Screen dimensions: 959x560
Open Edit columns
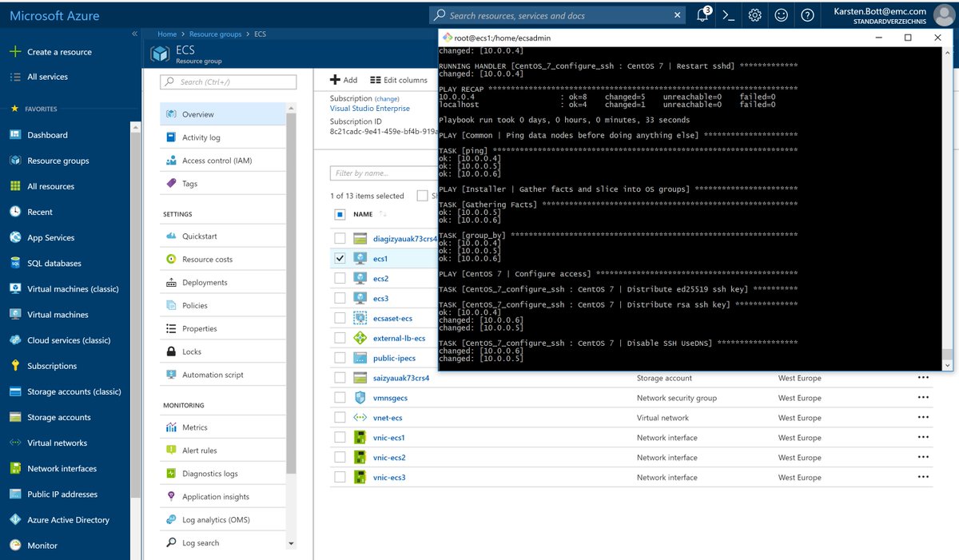click(400, 79)
